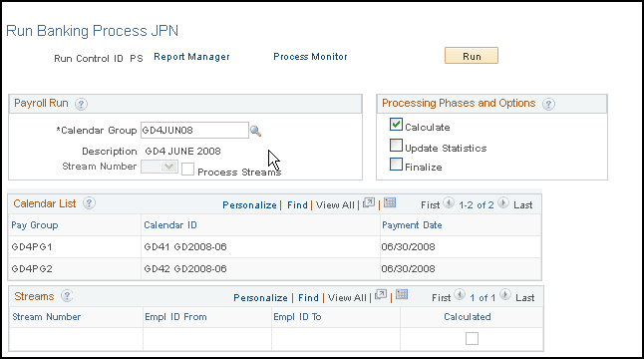The height and width of the screenshot is (359, 644).
Task: Personalize the Calendar List grid
Action: click(249, 205)
